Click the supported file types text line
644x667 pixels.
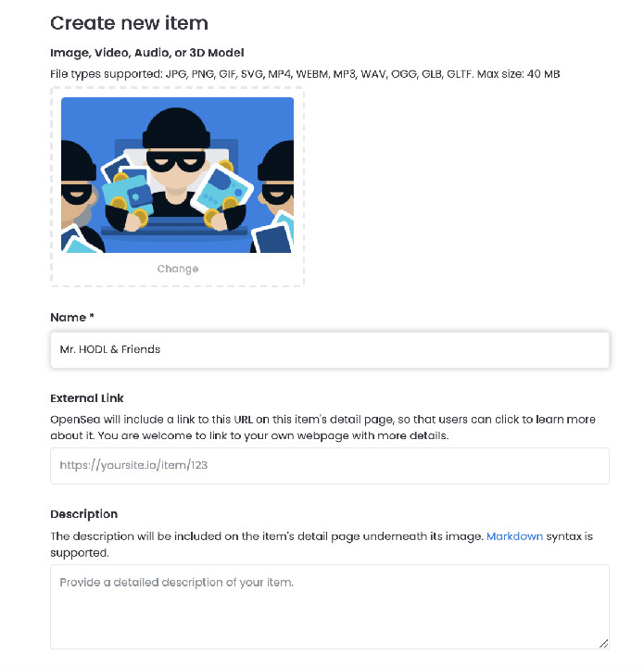(x=304, y=73)
